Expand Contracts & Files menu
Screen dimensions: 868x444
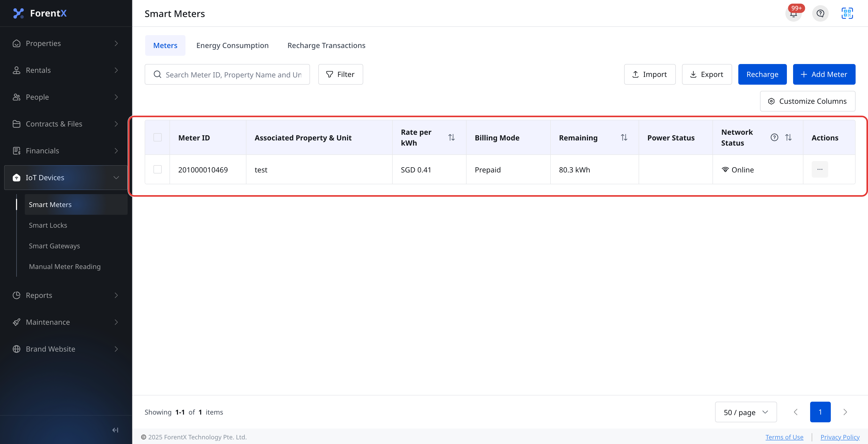coord(66,124)
